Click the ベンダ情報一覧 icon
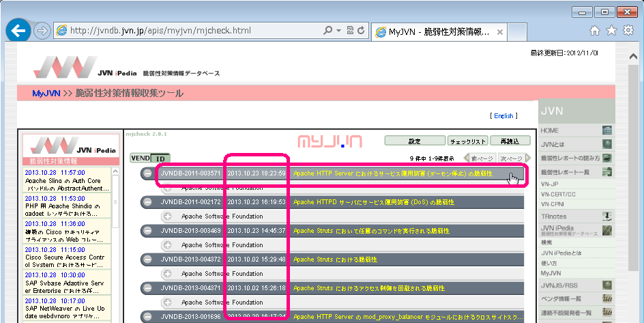Viewport: 644px width, 323px height. pyautogui.click(x=607, y=298)
